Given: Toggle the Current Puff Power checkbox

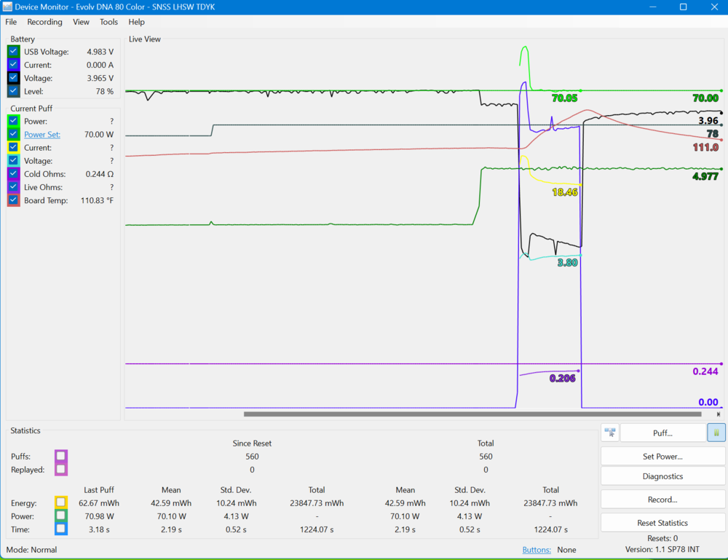Looking at the screenshot, I should pyautogui.click(x=13, y=121).
